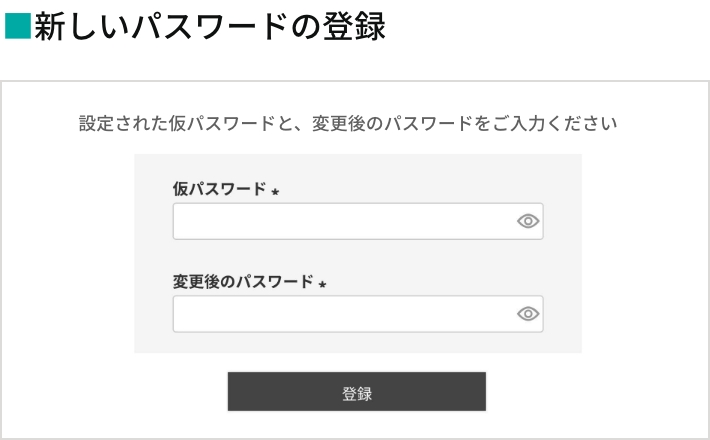
Task: Click the eye icon in the upper password field
Action: point(528,222)
